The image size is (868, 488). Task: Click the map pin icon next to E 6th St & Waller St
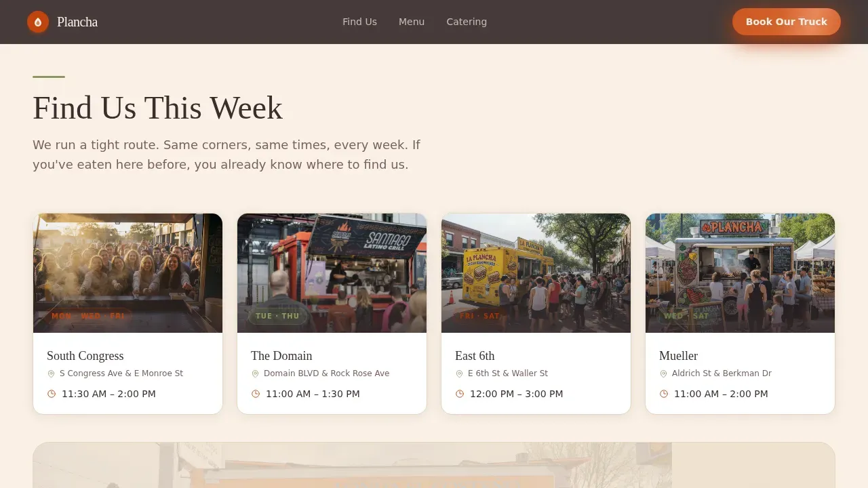(x=459, y=373)
